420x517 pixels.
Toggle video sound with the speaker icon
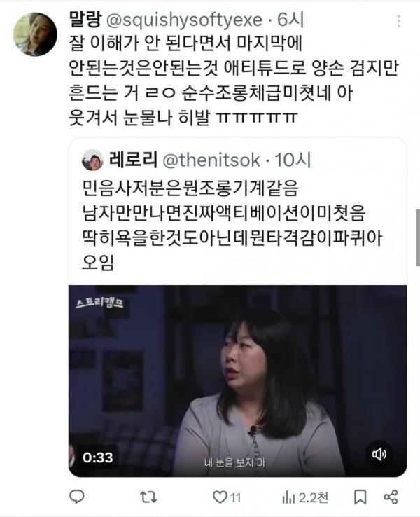coord(379,455)
